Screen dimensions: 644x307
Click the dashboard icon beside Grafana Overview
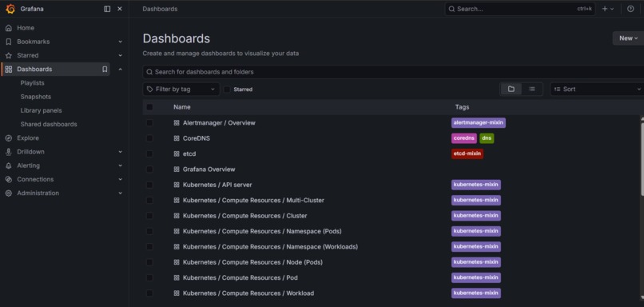pos(177,169)
